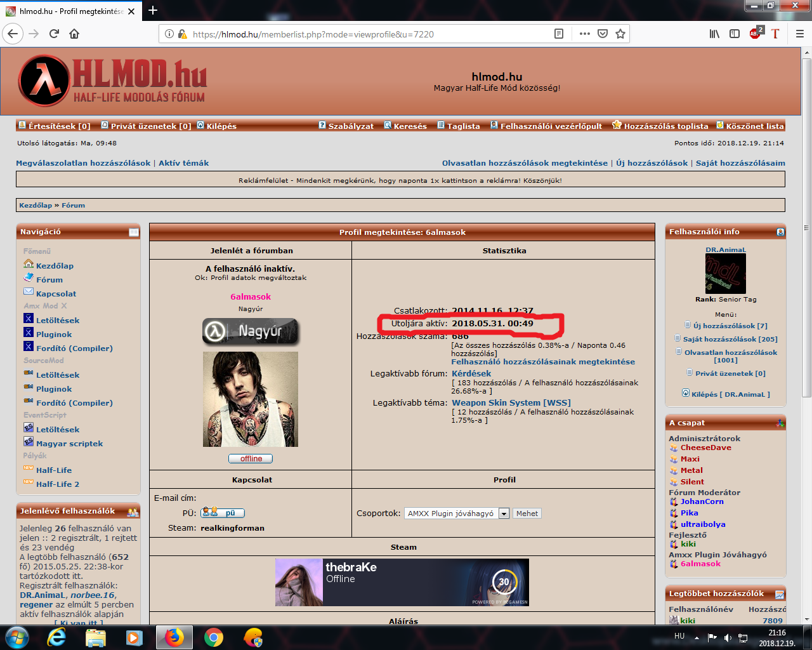This screenshot has width=812, height=650.
Task: Open Windows Start menu
Action: [x=16, y=637]
